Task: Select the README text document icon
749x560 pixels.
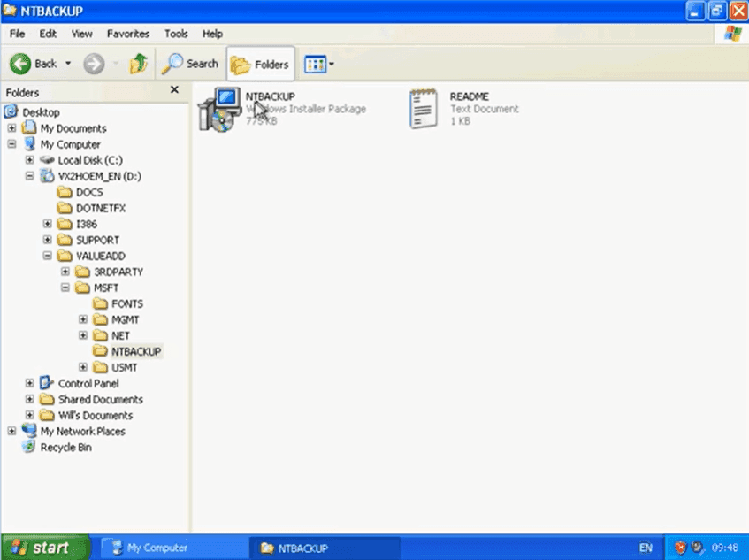Action: (x=424, y=109)
